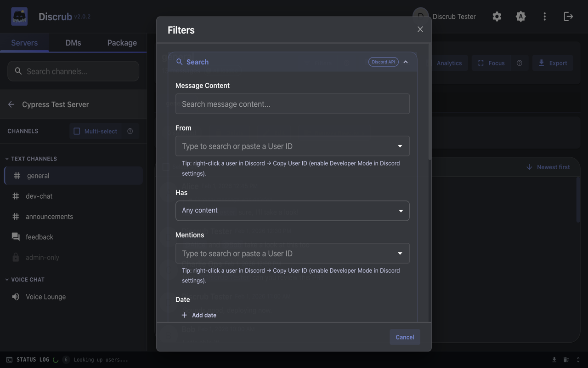The height and width of the screenshot is (368, 588).
Task: Click the forum icon next to feedback
Action: pyautogui.click(x=16, y=237)
